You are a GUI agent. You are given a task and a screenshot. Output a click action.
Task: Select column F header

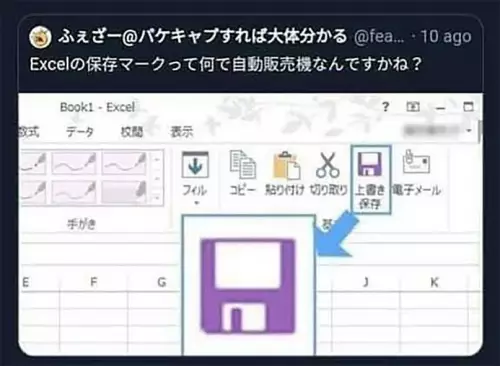coord(94,282)
